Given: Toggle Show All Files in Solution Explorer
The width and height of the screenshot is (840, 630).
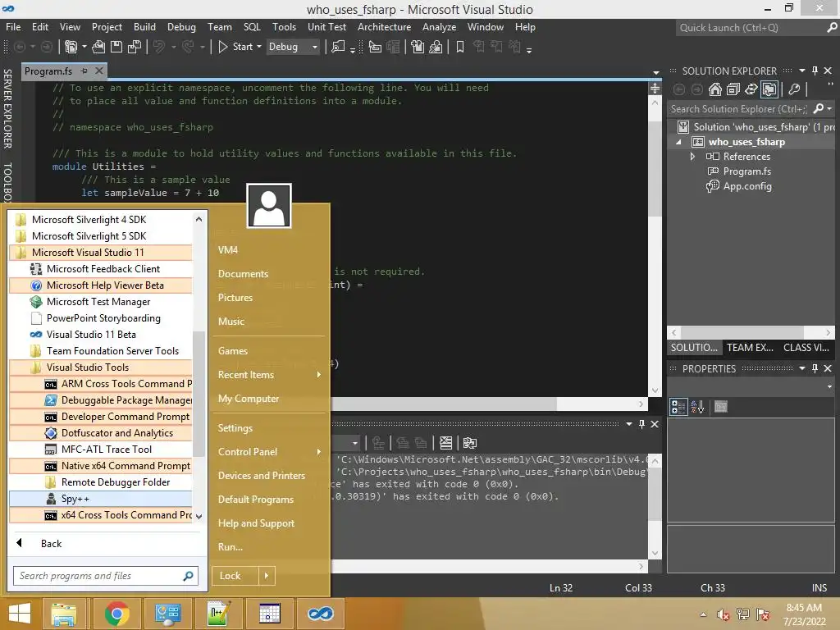Looking at the screenshot, I should pyautogui.click(x=769, y=89).
